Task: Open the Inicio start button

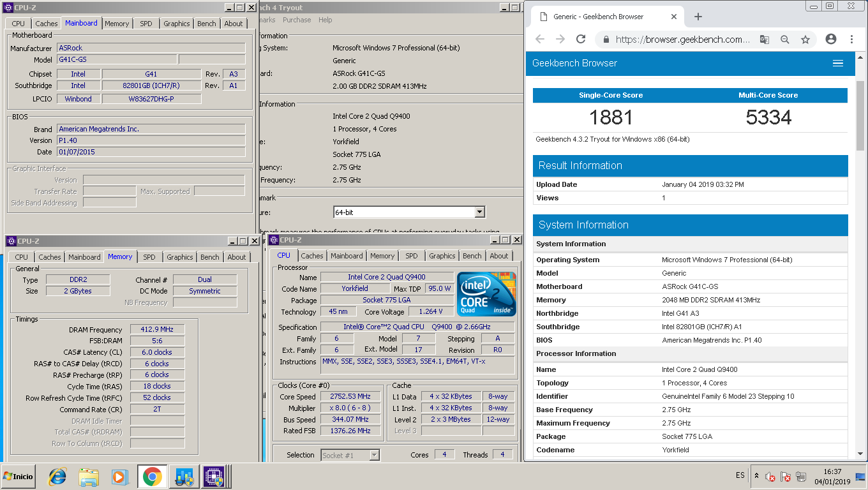Action: coord(19,477)
